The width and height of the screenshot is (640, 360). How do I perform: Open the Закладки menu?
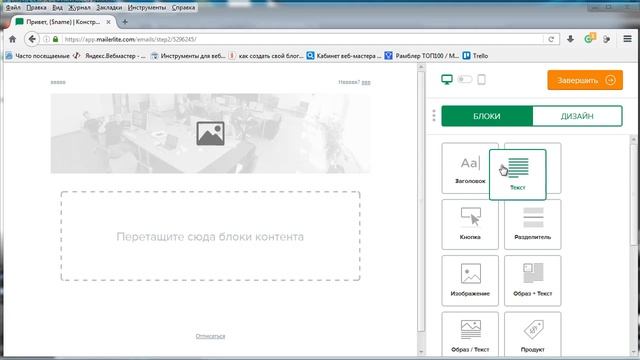109,7
